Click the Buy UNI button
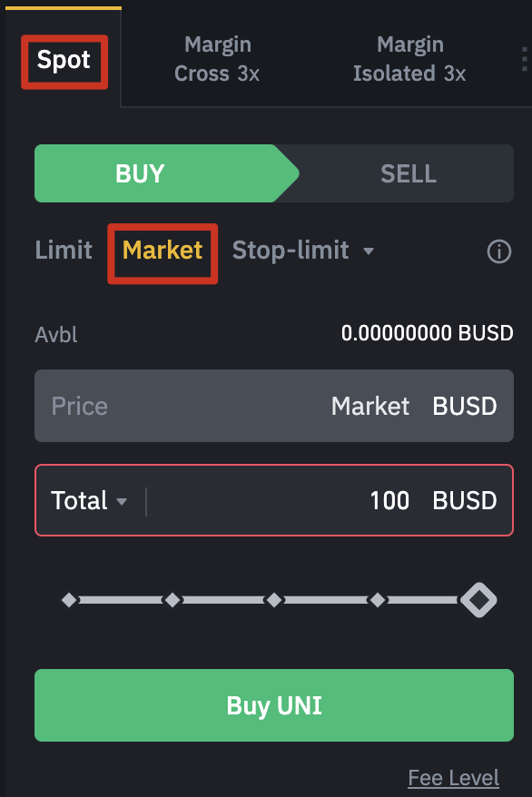Image resolution: width=532 pixels, height=797 pixels. [274, 705]
